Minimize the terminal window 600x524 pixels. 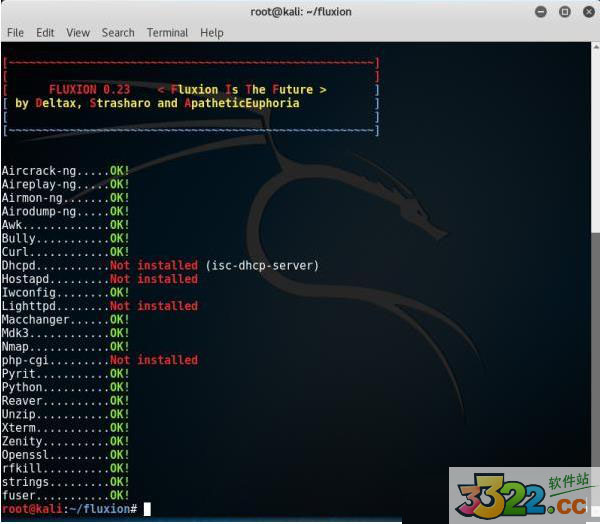pos(541,12)
